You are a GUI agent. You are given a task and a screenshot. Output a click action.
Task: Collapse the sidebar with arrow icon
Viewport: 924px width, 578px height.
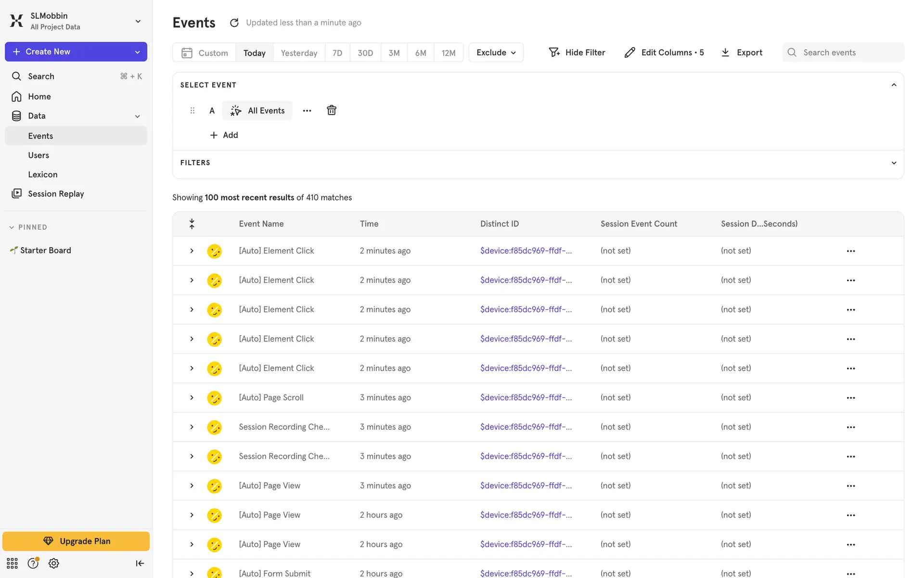[140, 563]
